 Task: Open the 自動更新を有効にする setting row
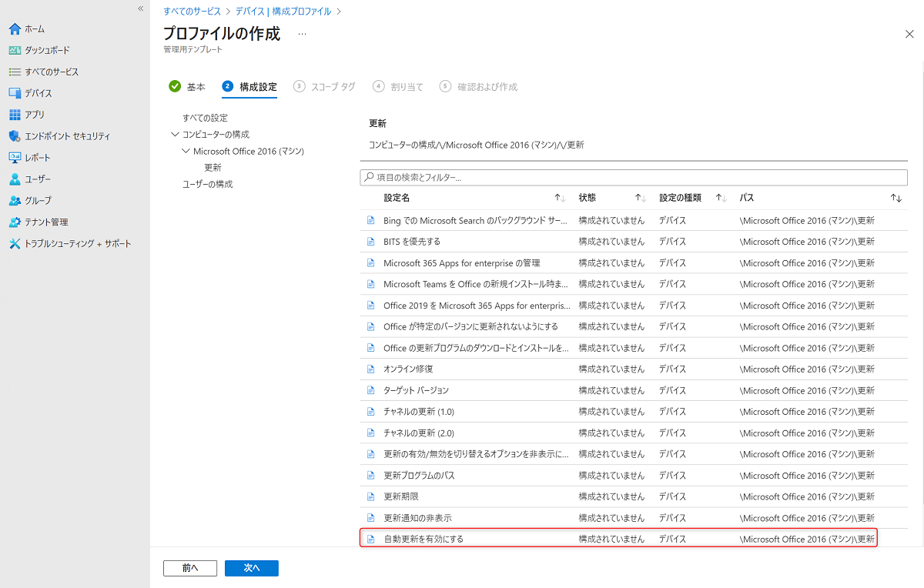pos(423,539)
